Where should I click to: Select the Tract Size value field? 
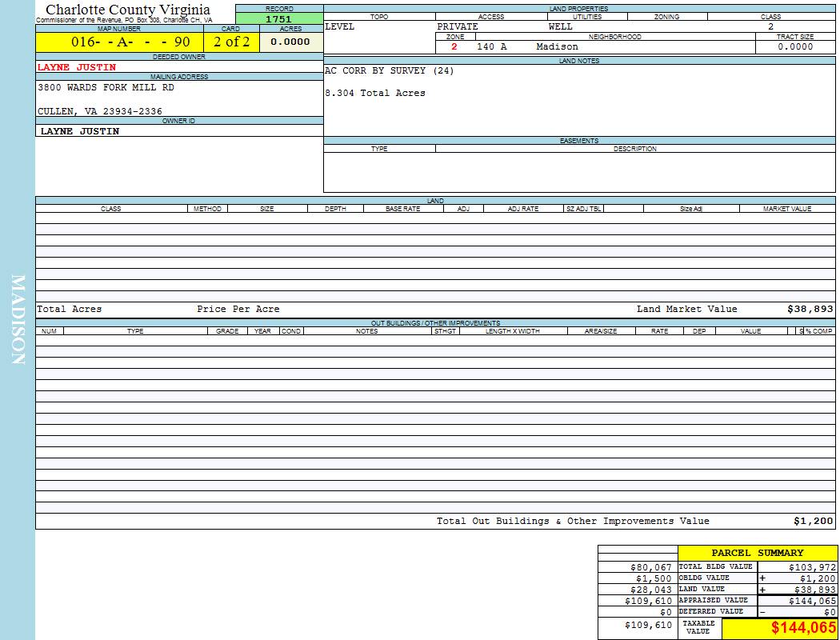794,46
